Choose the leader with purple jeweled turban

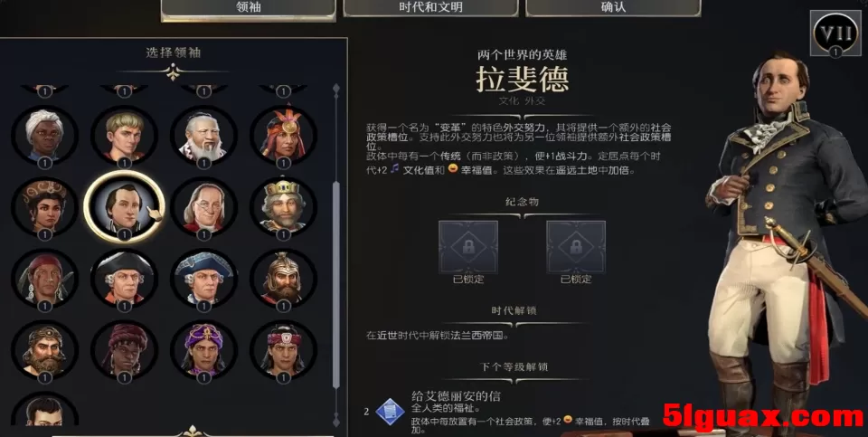click(203, 350)
